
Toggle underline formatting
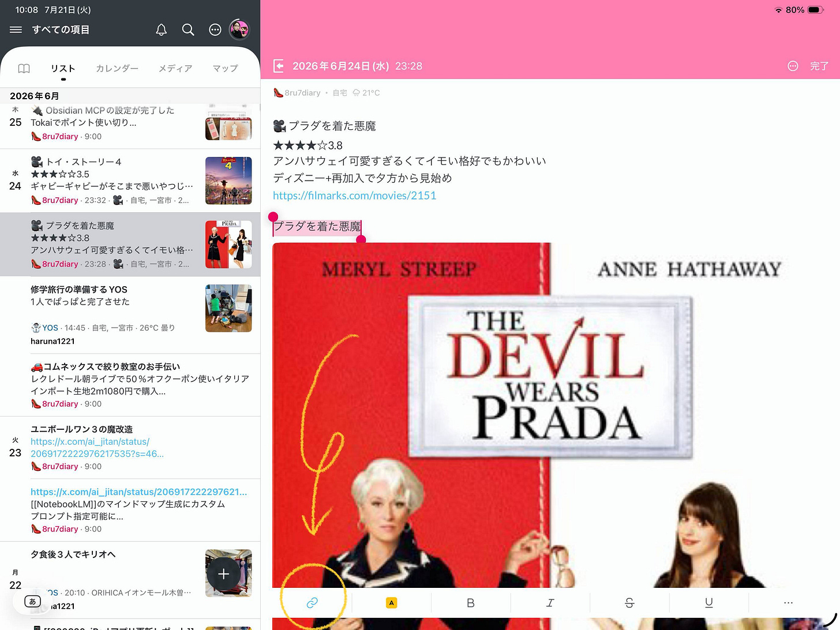tap(708, 603)
